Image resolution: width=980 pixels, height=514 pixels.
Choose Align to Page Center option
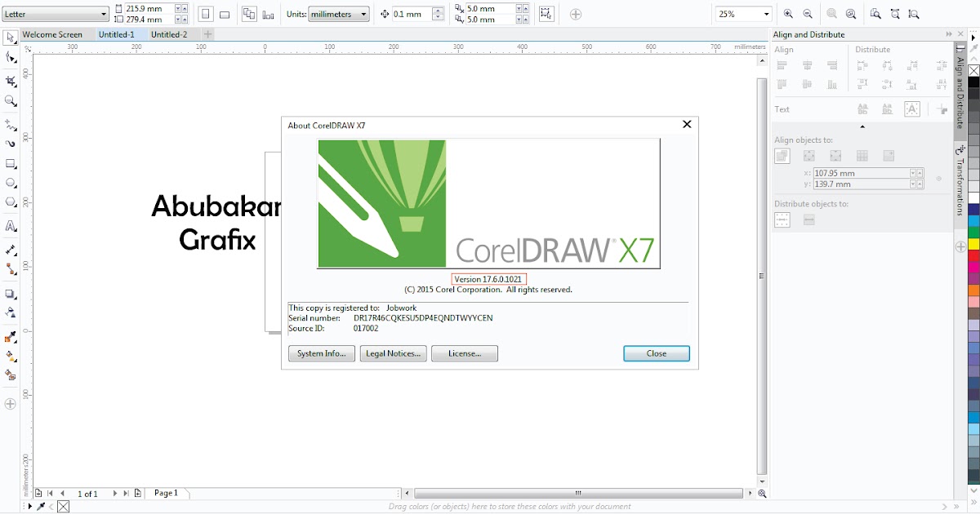coord(835,156)
